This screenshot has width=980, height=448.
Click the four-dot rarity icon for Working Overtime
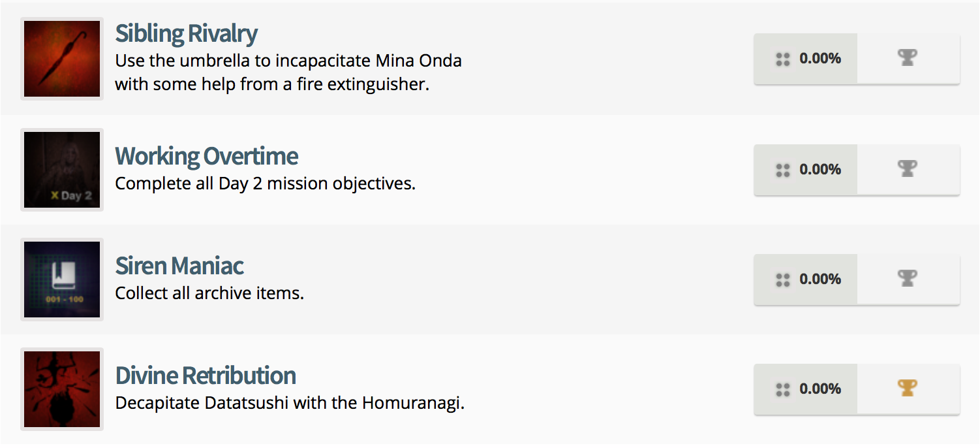coord(782,171)
